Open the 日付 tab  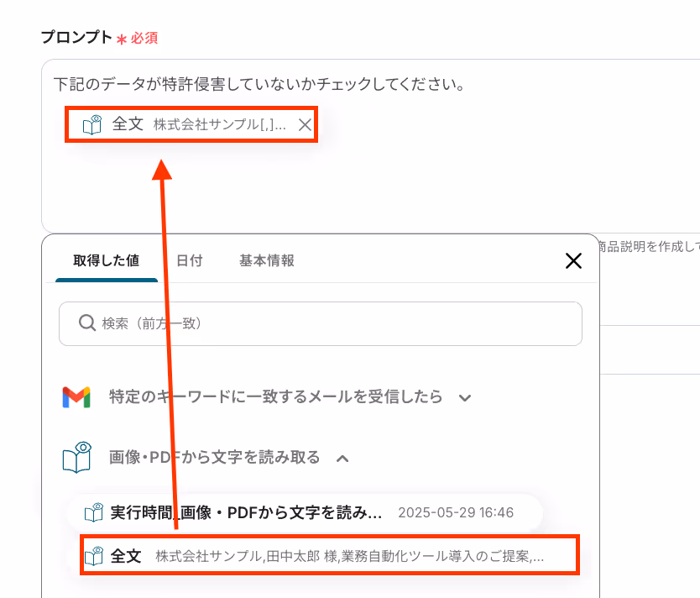point(190,260)
